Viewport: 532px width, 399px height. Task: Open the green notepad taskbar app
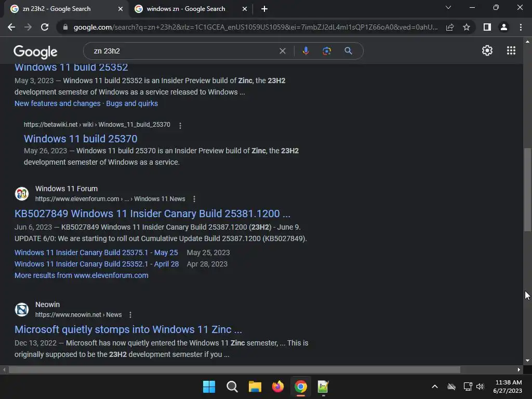323,387
